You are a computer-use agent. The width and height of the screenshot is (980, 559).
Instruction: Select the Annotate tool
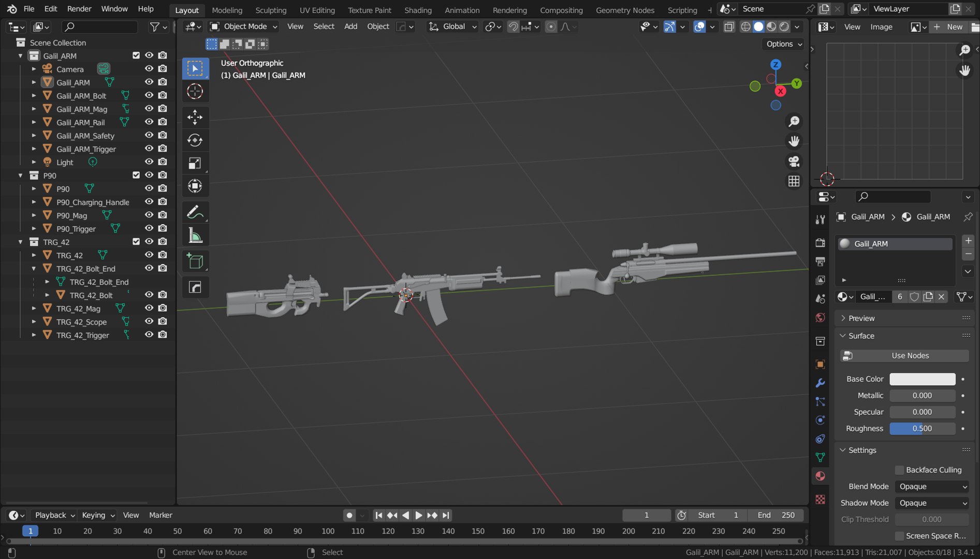[x=195, y=212]
